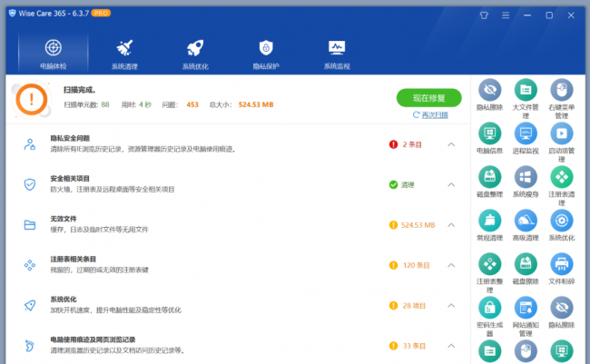The width and height of the screenshot is (590, 364).
Task: Click the orange exclamation warning icon
Action: (32, 99)
